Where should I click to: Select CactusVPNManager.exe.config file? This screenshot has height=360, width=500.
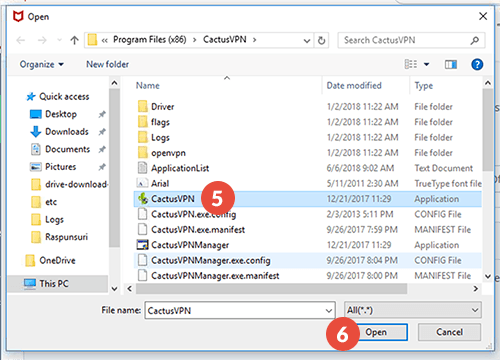coord(307,260)
